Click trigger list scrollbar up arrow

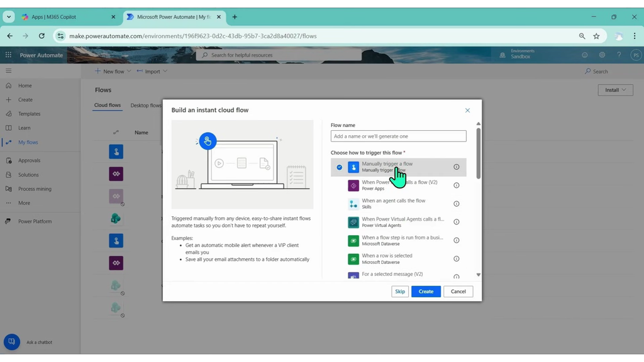point(479,124)
